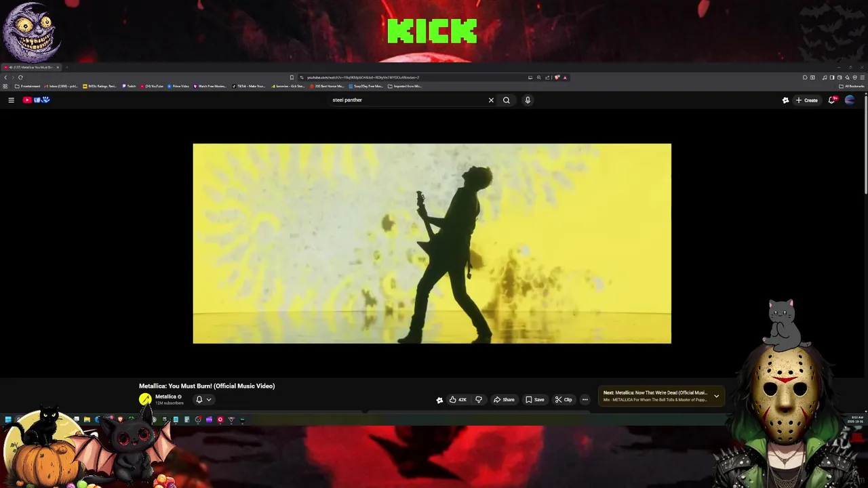Click the browser forward arrow
Screen dimensions: 868x488
[x=13, y=77]
